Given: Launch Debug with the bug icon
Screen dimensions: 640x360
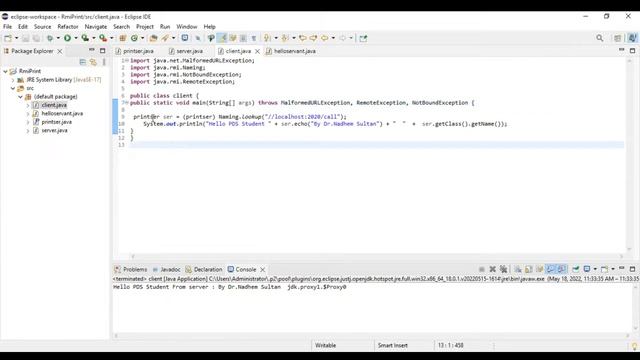Looking at the screenshot, I should tap(50, 38).
